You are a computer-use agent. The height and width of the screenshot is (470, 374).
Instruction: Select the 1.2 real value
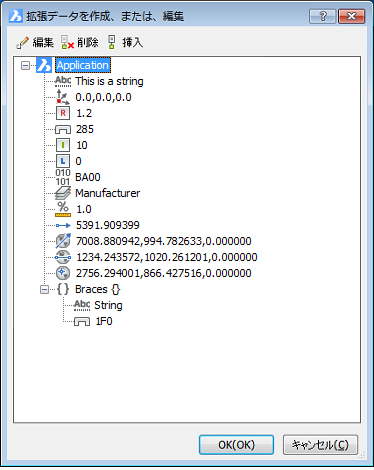pyautogui.click(x=84, y=113)
